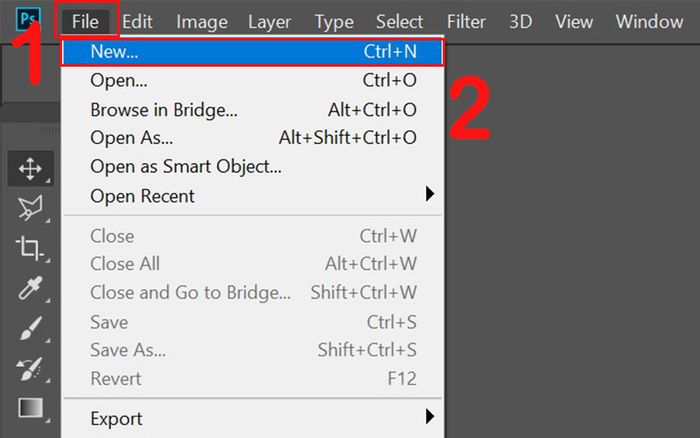Expand the Open Recent submenu arrow
This screenshot has width=700, height=438.
(429, 194)
